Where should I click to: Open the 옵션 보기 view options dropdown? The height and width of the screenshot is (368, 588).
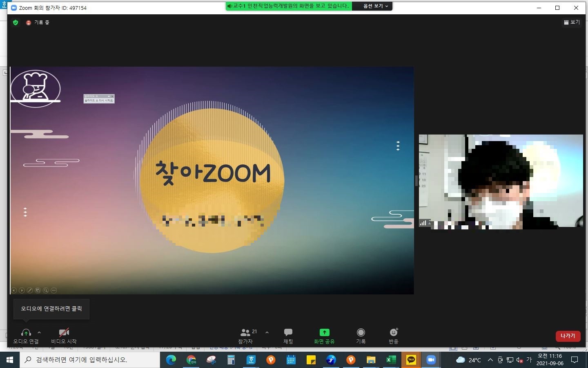coord(376,6)
